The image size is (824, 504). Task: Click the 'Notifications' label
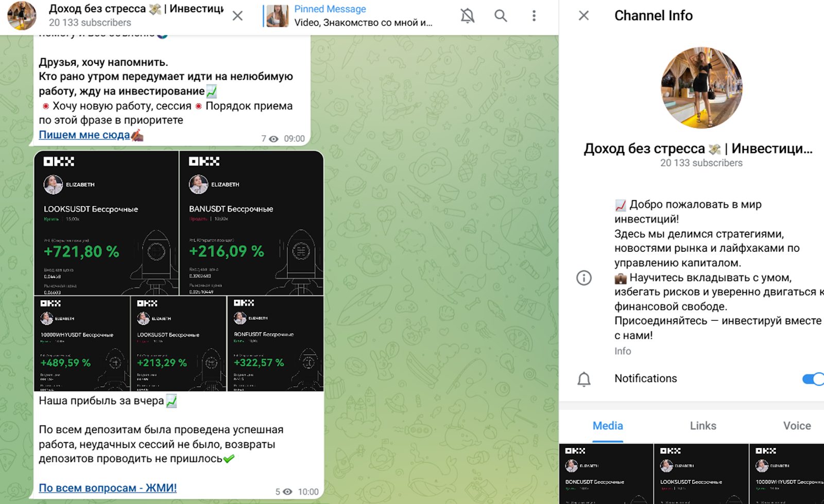tap(646, 378)
